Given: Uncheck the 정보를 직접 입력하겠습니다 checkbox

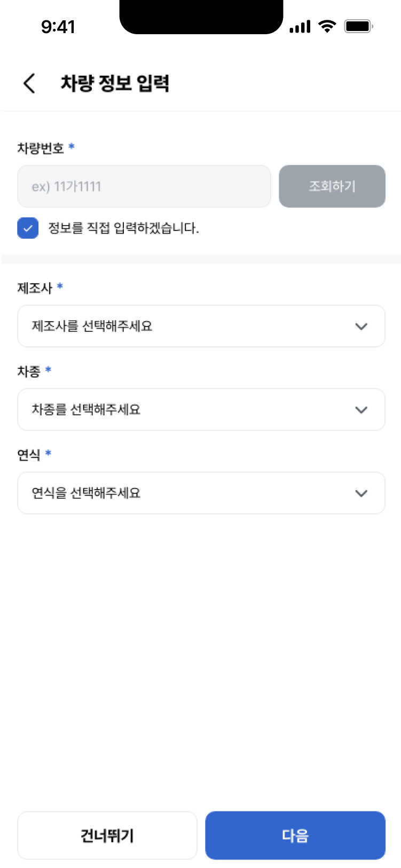Looking at the screenshot, I should [x=28, y=228].
